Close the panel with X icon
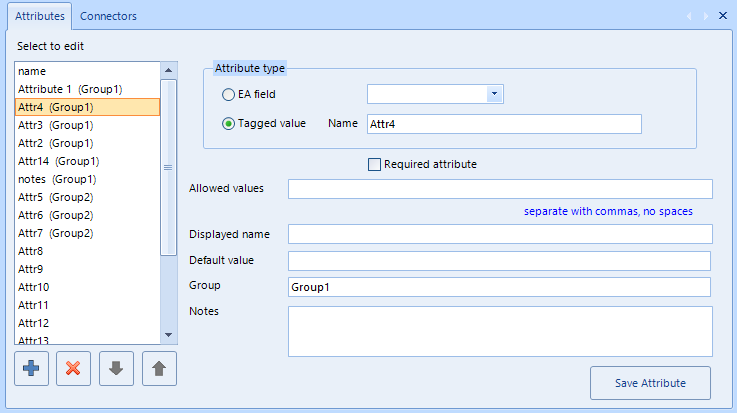The image size is (737, 413). 723,16
